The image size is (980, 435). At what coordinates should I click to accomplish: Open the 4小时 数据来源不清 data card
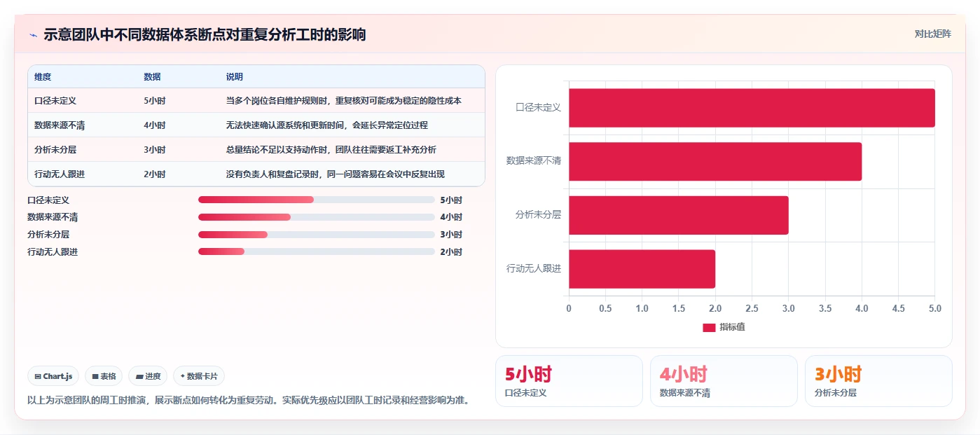coord(724,381)
